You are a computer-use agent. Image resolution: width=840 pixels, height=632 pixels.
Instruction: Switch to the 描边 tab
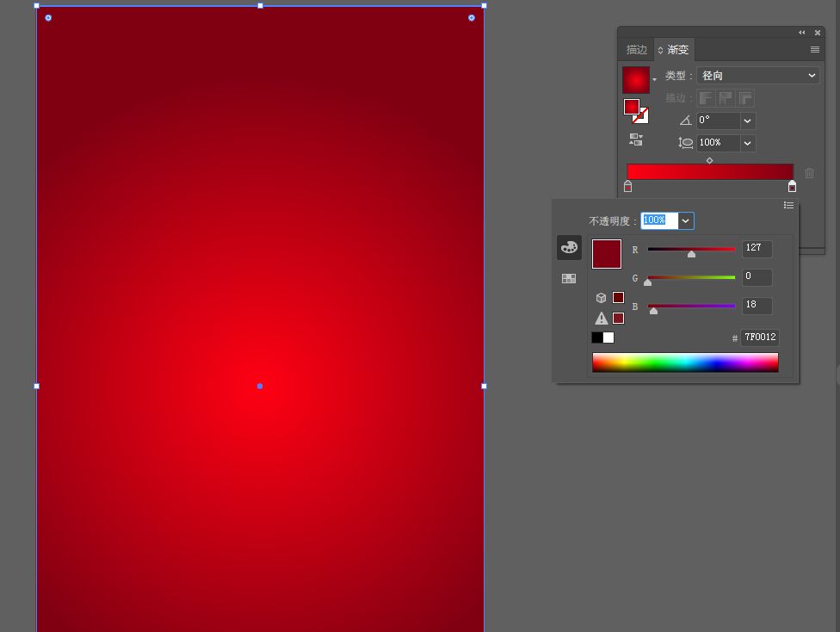636,50
